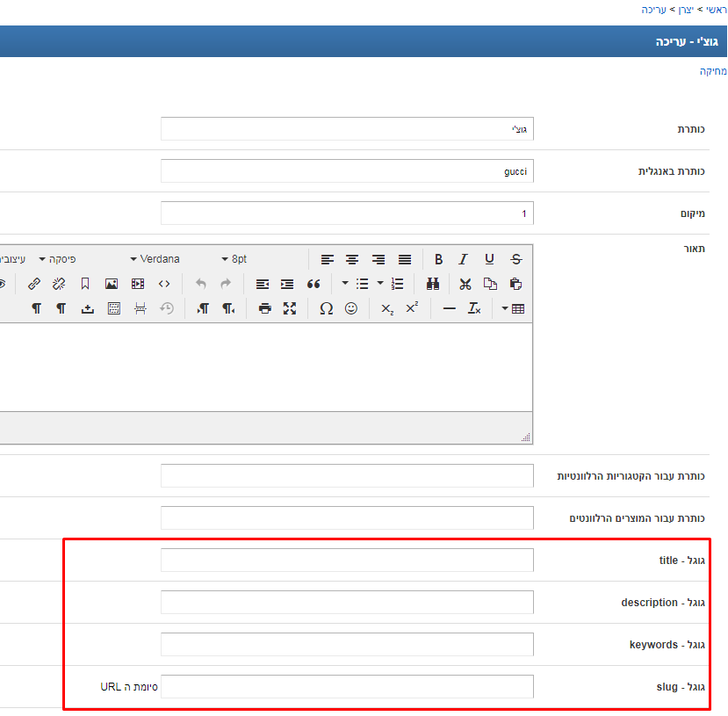Image resolution: width=728 pixels, height=716 pixels.
Task: Apply subscript formatting
Action: pyautogui.click(x=386, y=308)
